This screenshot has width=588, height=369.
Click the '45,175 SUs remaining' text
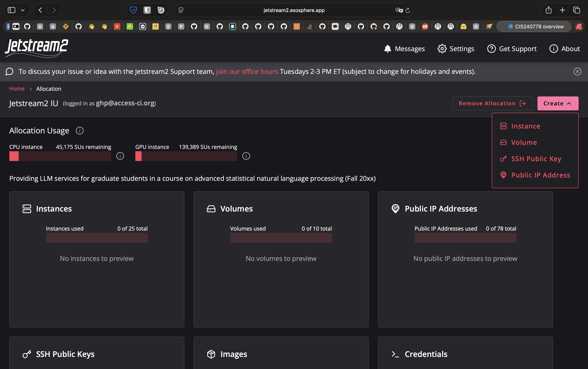pyautogui.click(x=83, y=147)
